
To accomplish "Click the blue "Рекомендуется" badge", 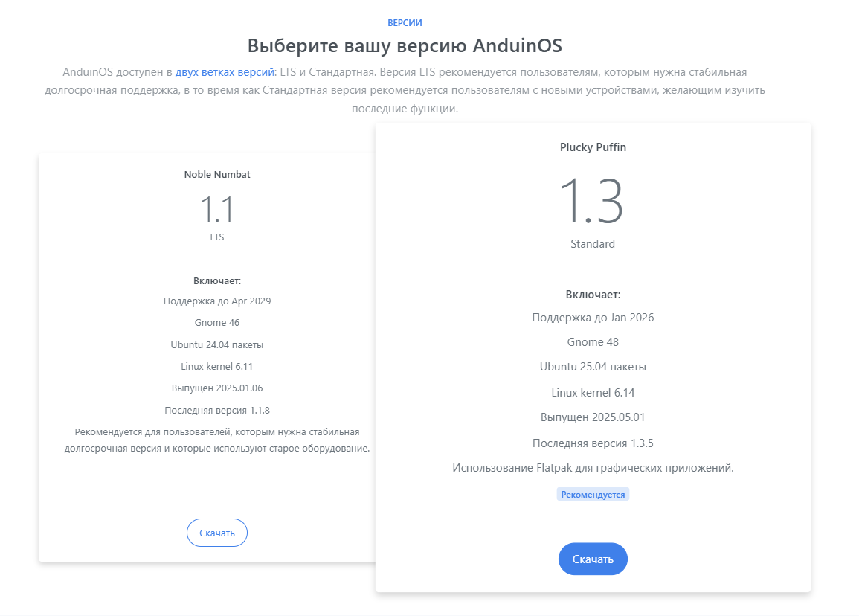I will point(593,494).
